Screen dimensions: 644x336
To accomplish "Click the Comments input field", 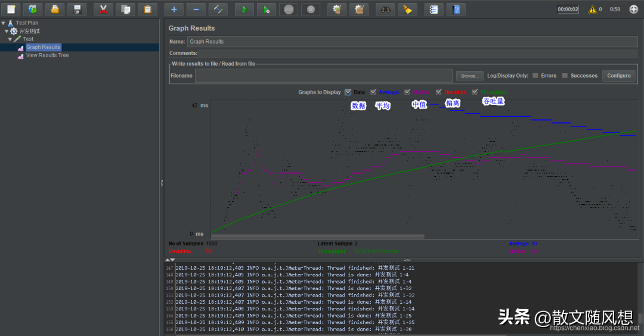I will [418, 53].
